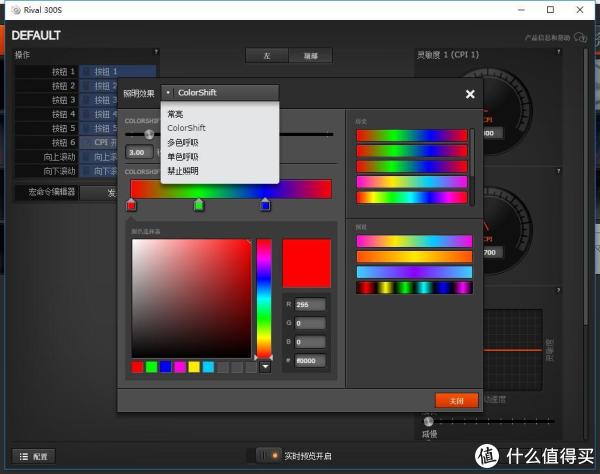Pick a shade in the saturation square
Image resolution: width=600 pixels, height=474 pixels.
[191, 298]
